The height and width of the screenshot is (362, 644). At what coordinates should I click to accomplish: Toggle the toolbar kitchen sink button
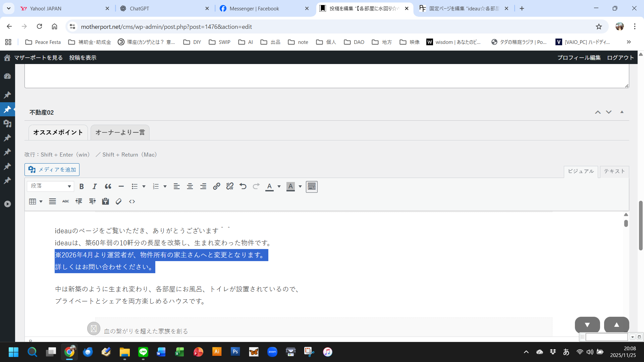click(x=312, y=186)
